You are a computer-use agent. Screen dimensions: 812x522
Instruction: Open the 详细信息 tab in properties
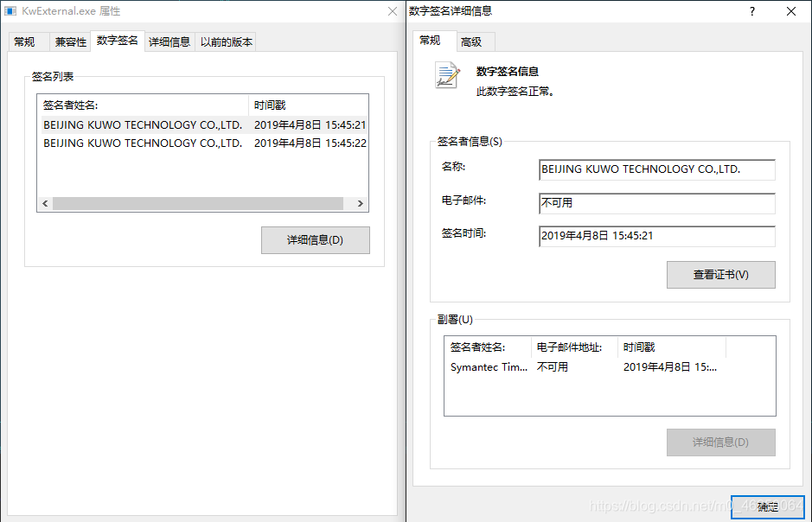169,41
